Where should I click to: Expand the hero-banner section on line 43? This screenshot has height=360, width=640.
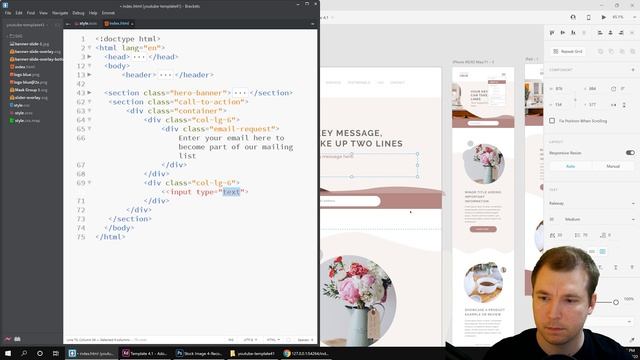pos(89,93)
